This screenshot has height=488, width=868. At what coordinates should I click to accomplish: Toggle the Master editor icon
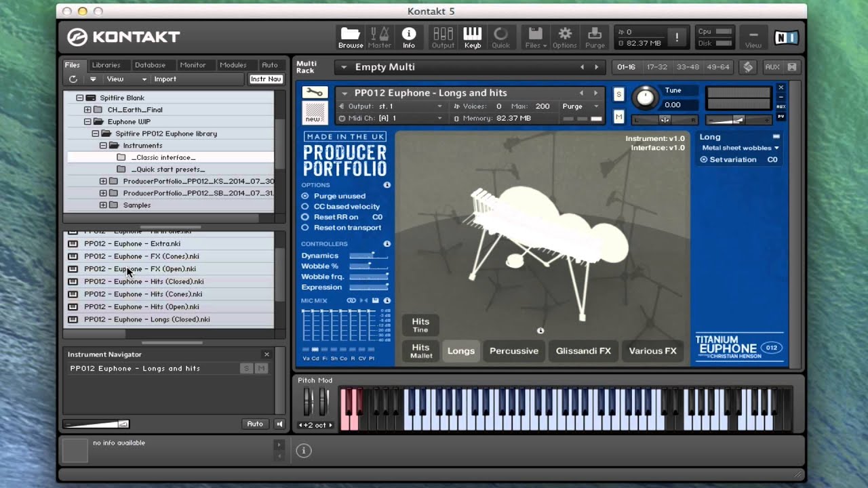click(x=379, y=38)
